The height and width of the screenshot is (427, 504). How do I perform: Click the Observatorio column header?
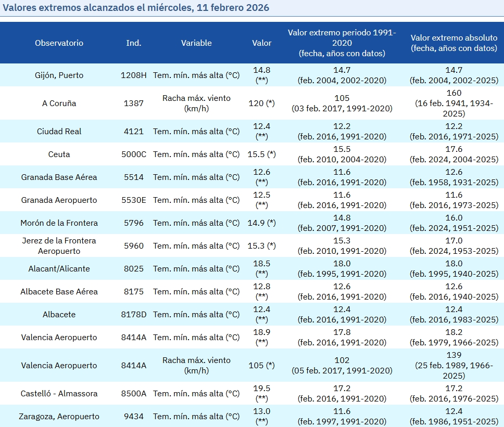pyautogui.click(x=59, y=43)
